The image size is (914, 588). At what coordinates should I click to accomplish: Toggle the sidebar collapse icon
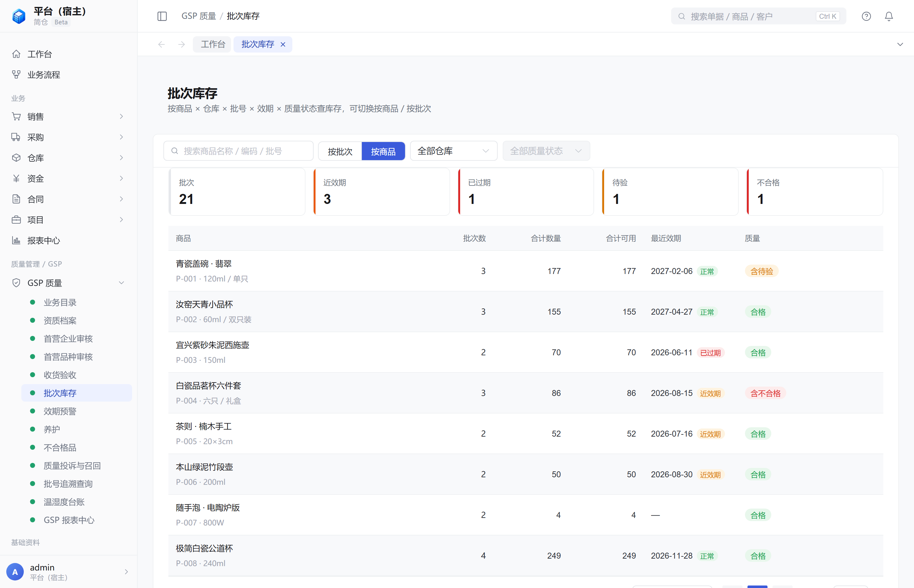point(162,16)
